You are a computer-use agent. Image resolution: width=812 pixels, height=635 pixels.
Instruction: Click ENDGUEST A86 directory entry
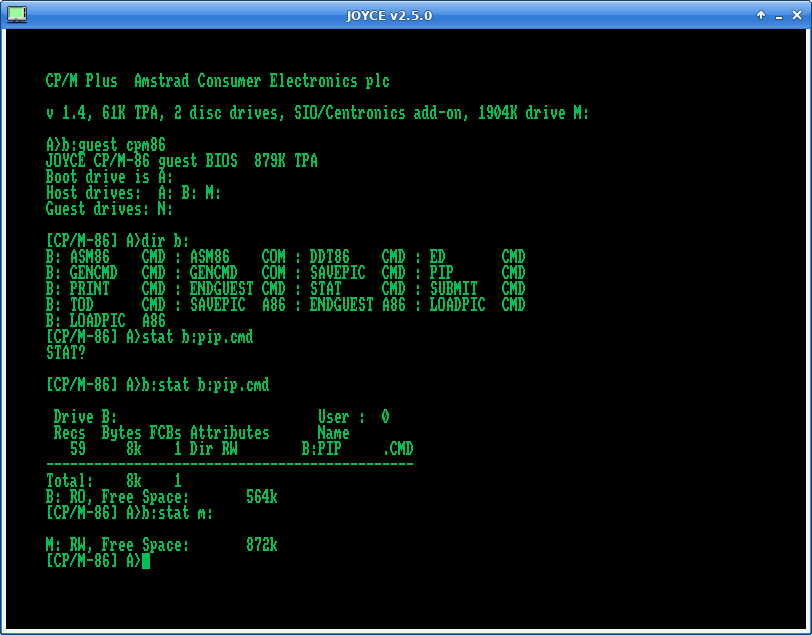pos(358,305)
